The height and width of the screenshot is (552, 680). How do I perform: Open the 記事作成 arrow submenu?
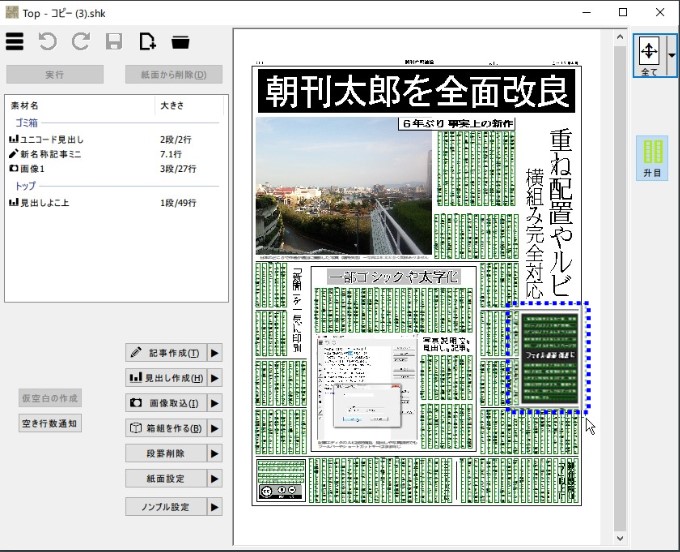[215, 353]
